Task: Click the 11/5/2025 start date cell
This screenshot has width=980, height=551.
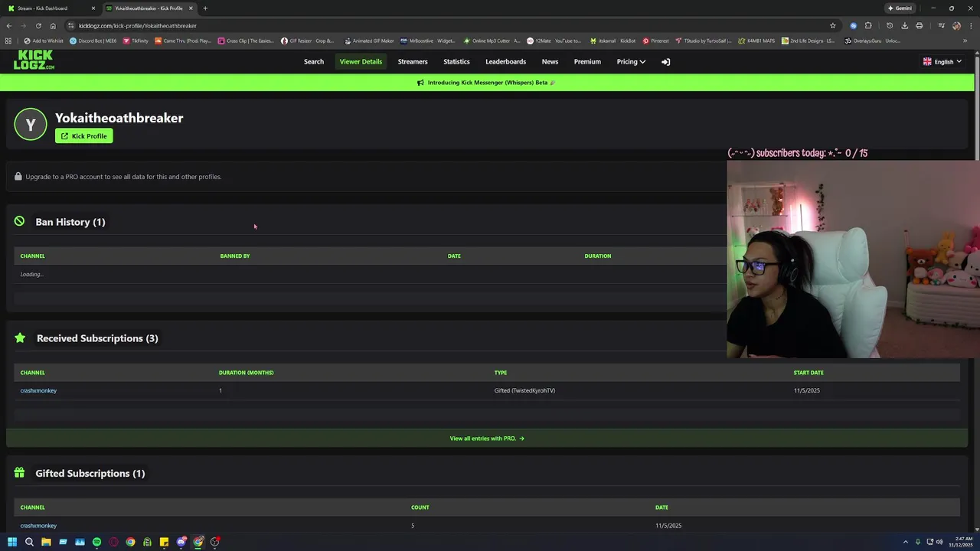Action: 807,391
